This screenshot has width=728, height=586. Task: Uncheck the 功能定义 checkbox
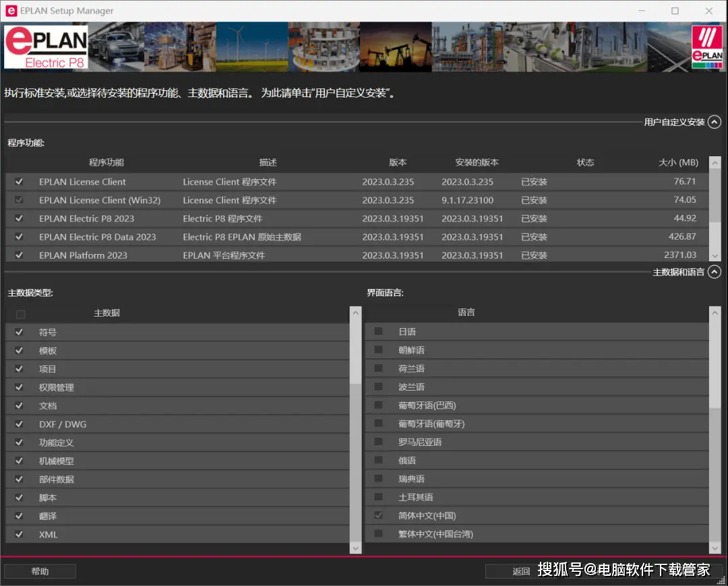19,442
